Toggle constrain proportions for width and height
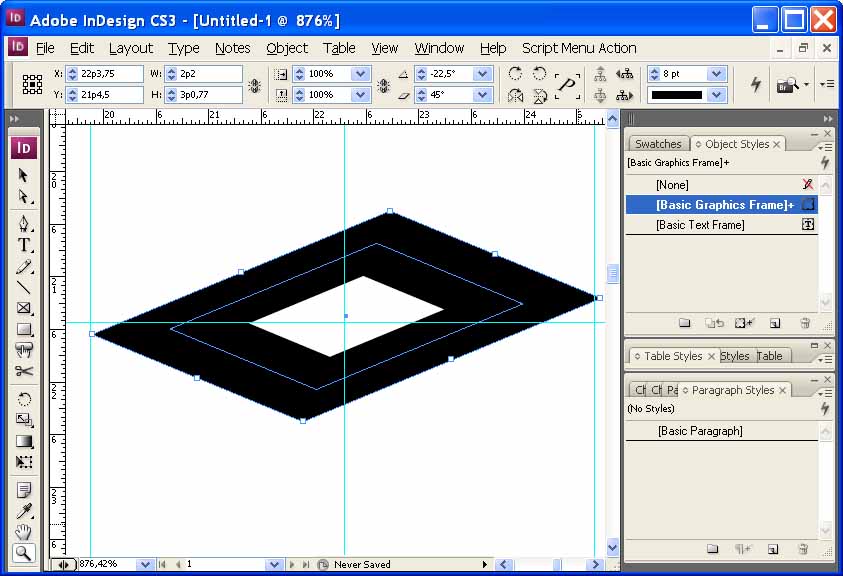 (x=255, y=85)
